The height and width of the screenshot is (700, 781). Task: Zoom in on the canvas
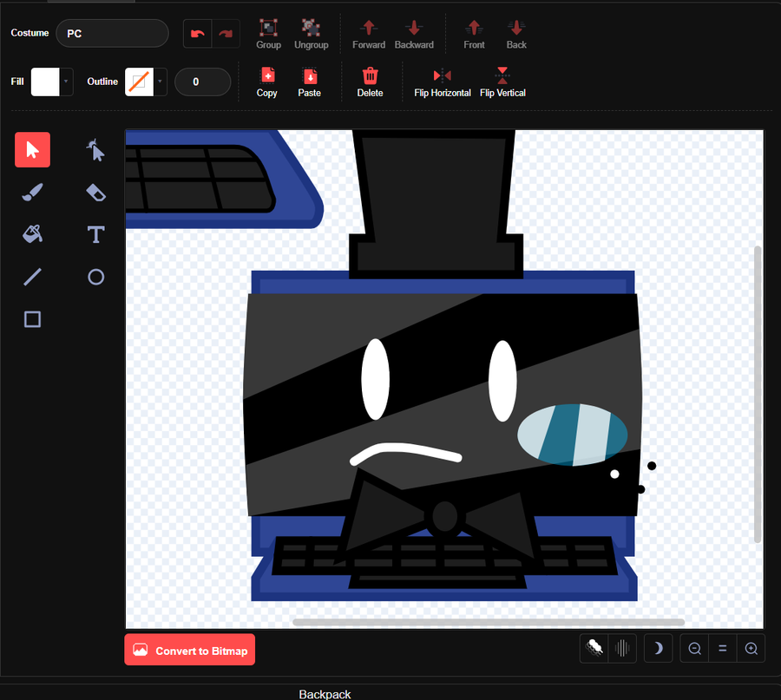click(x=751, y=648)
